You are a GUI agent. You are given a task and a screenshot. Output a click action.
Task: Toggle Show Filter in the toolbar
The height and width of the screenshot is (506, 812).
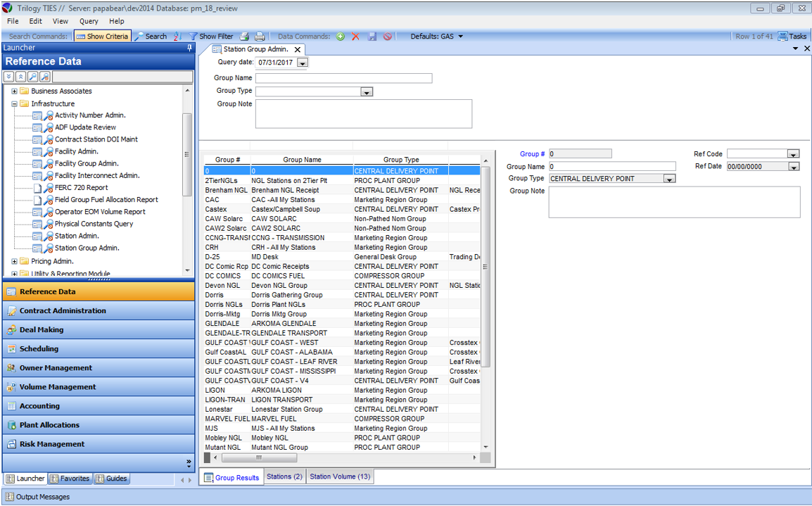tap(210, 37)
